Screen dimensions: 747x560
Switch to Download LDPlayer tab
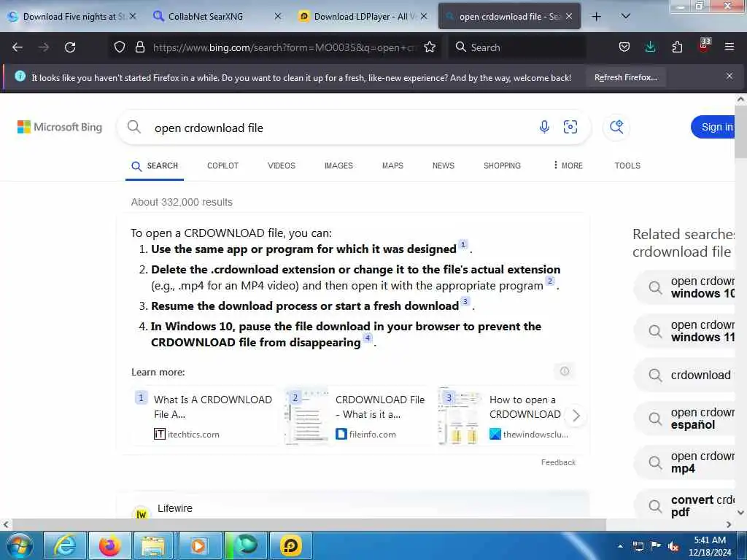click(x=363, y=17)
